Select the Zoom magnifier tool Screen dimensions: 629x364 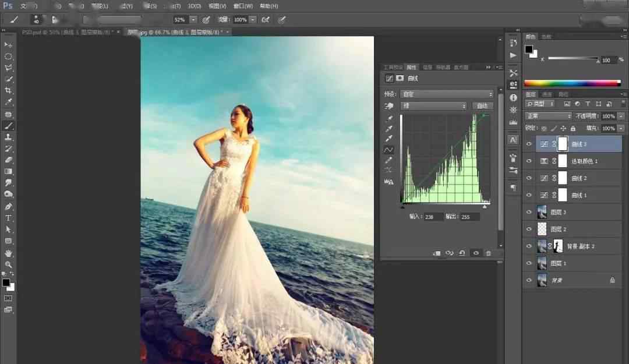click(x=8, y=264)
